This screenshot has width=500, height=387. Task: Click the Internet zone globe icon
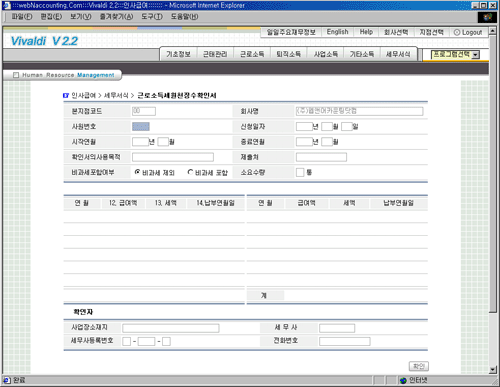coord(404,380)
